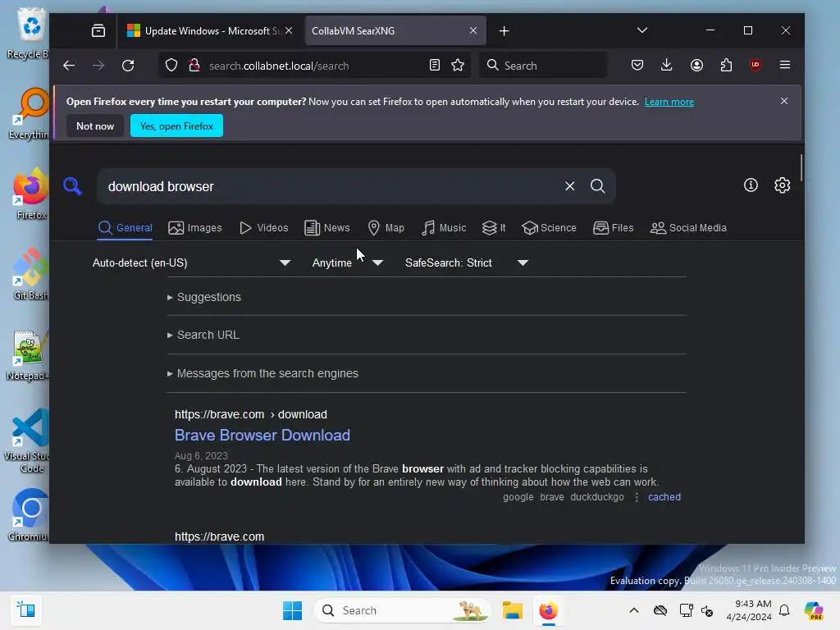Close the CollabVM SearXNG tab
Screen dimensions: 840x630
click(x=473, y=30)
